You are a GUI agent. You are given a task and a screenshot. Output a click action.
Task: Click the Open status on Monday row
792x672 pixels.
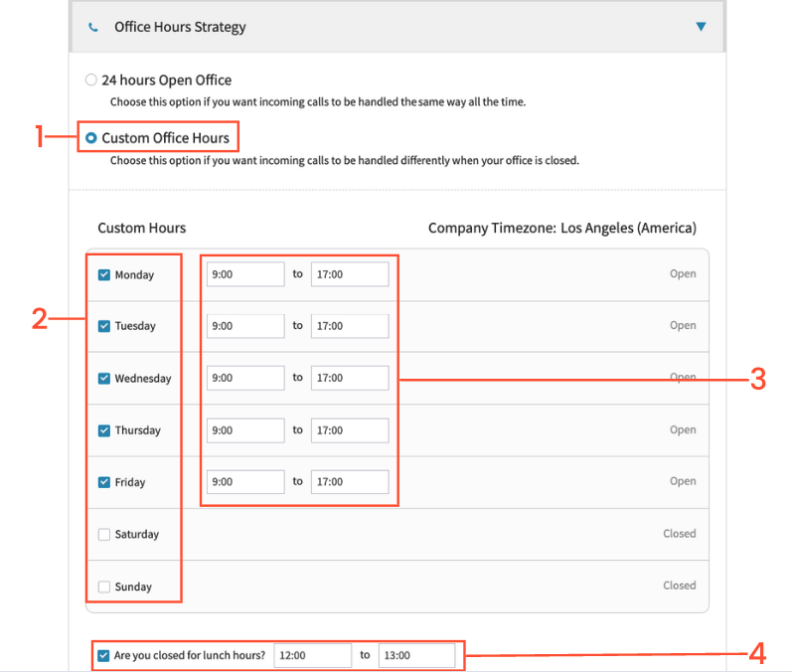(683, 273)
